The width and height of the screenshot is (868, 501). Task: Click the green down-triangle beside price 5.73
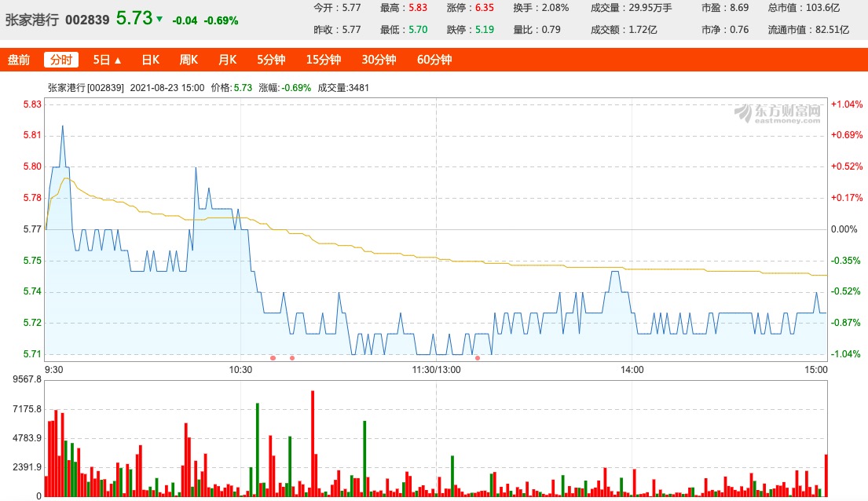point(159,20)
